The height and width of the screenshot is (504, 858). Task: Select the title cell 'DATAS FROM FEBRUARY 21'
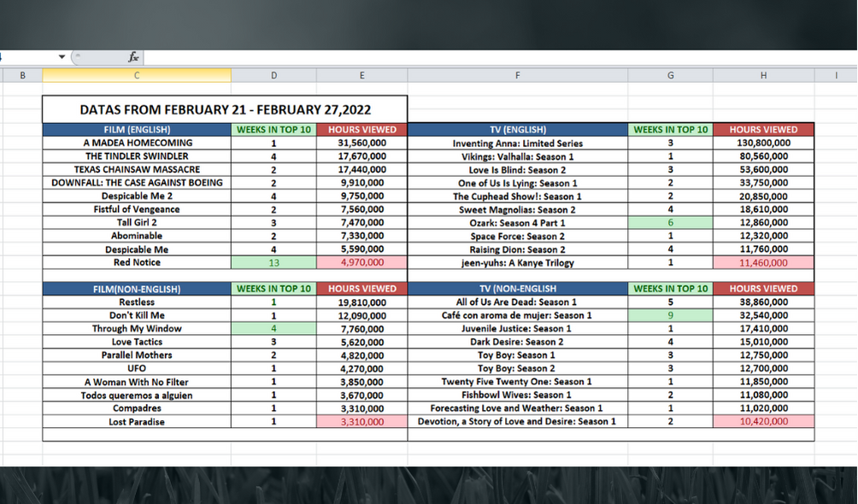pyautogui.click(x=225, y=109)
